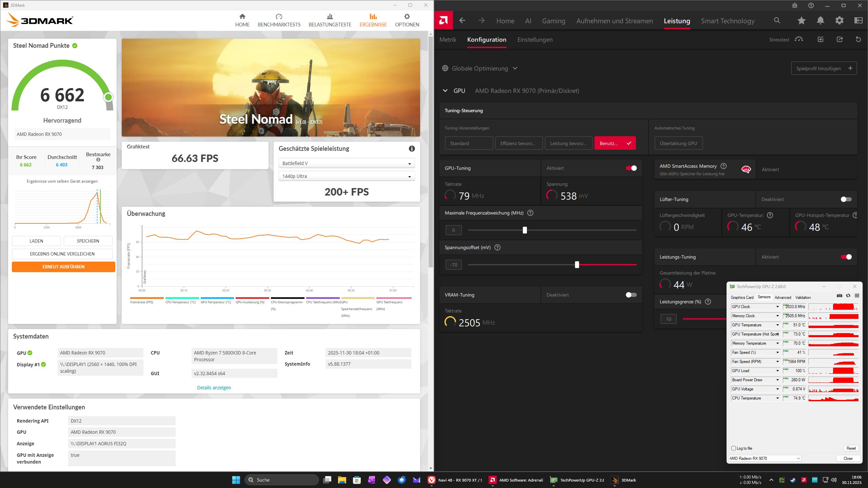Open the Validation tab in GPU-Z
868x488 pixels.
tap(803, 297)
